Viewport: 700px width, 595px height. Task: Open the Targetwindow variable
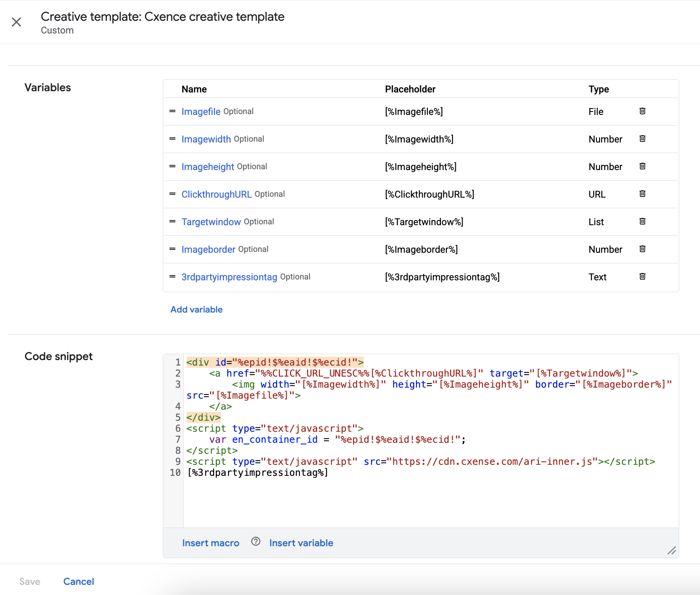point(211,222)
